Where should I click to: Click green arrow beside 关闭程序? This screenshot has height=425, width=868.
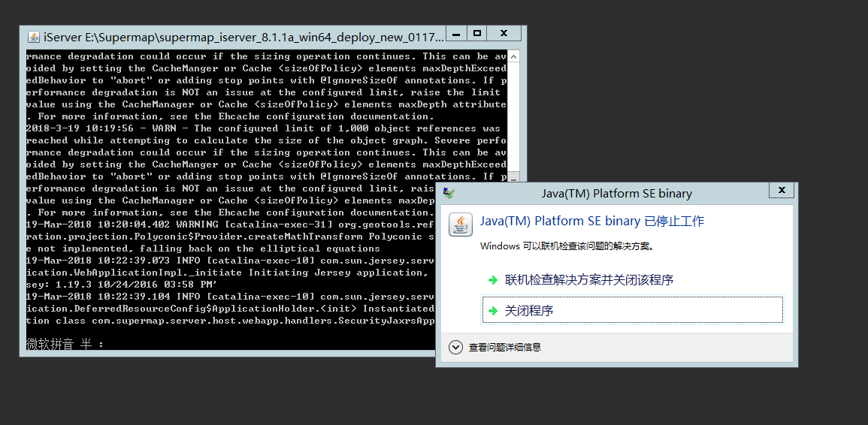(493, 311)
